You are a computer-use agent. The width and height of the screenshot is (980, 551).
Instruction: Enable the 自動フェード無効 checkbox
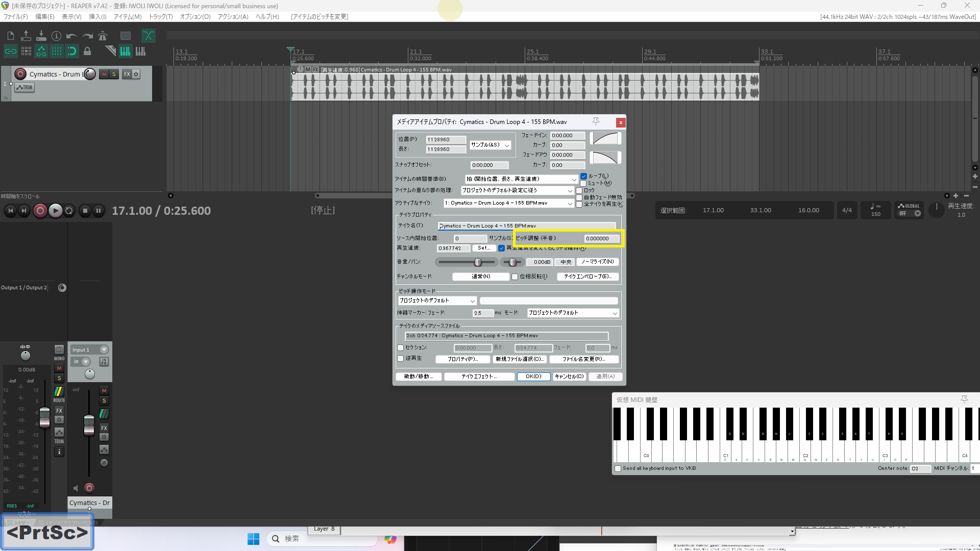coord(579,197)
